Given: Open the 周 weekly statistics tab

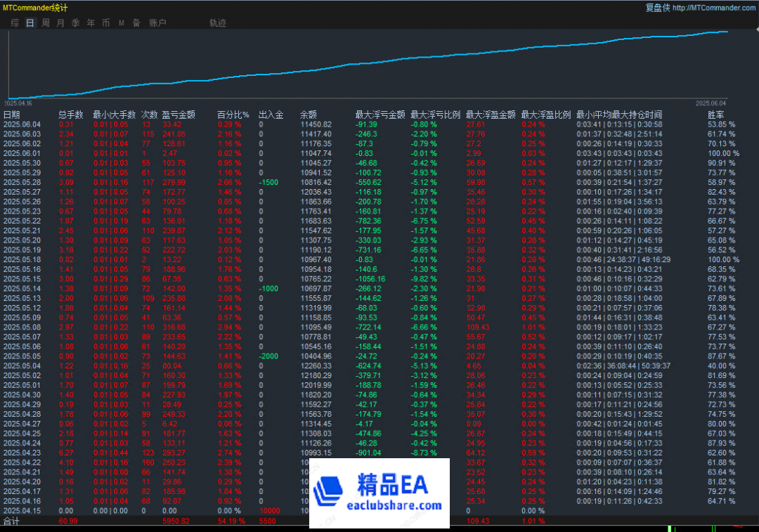Looking at the screenshot, I should click(46, 23).
